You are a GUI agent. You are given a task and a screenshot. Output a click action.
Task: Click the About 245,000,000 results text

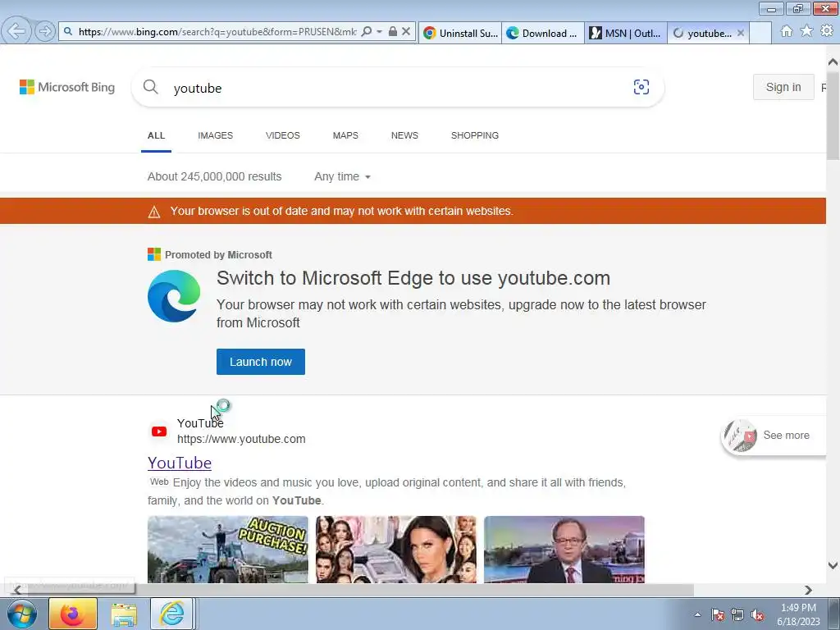click(x=214, y=177)
